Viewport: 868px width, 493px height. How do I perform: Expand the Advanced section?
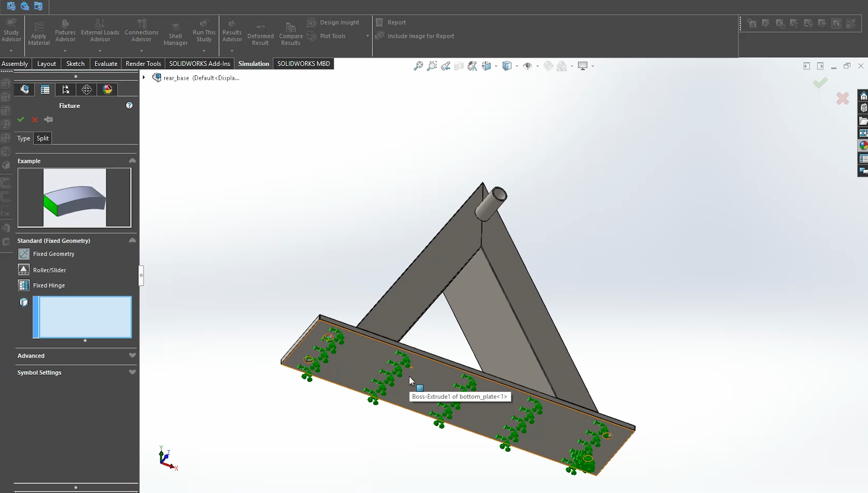click(x=132, y=356)
